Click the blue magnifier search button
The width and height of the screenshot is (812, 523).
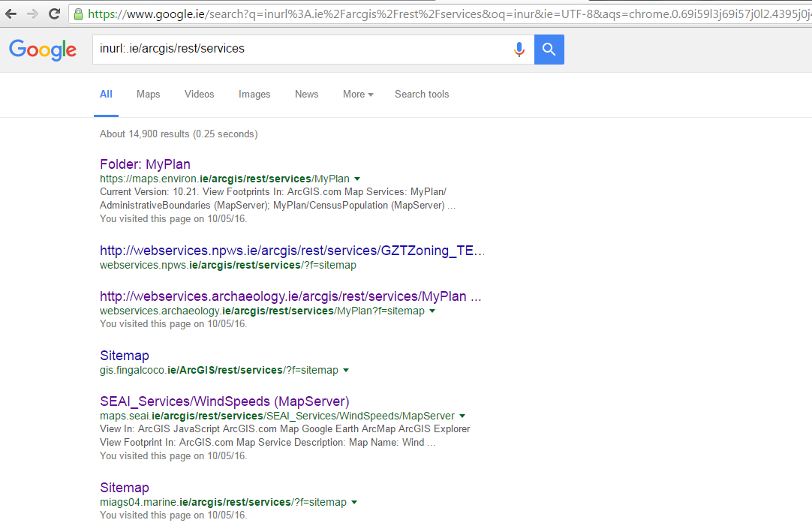coord(549,50)
